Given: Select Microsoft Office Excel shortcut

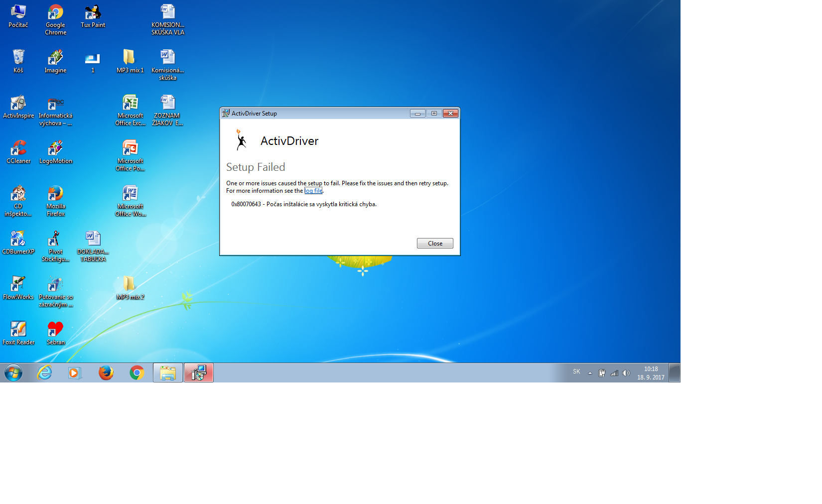Looking at the screenshot, I should click(x=130, y=110).
